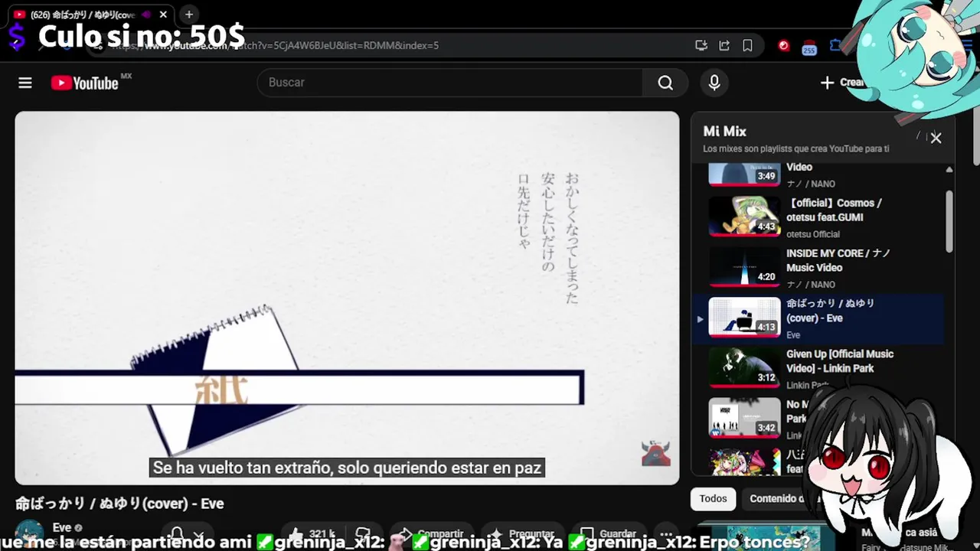Open the playlist thumbnail showing 3:49
Image resolution: width=980 pixels, height=551 pixels.
point(744,174)
